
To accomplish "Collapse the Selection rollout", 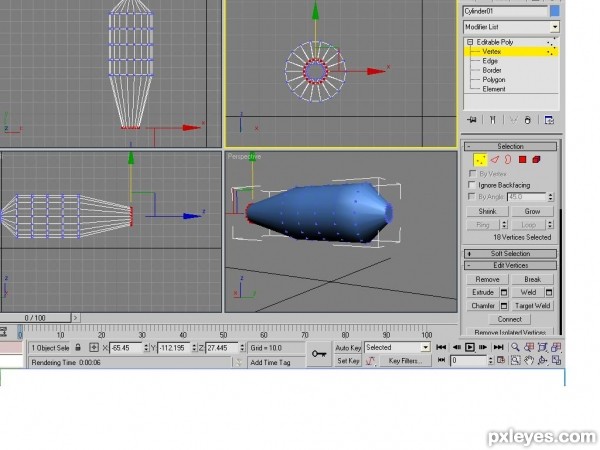I will pos(510,146).
